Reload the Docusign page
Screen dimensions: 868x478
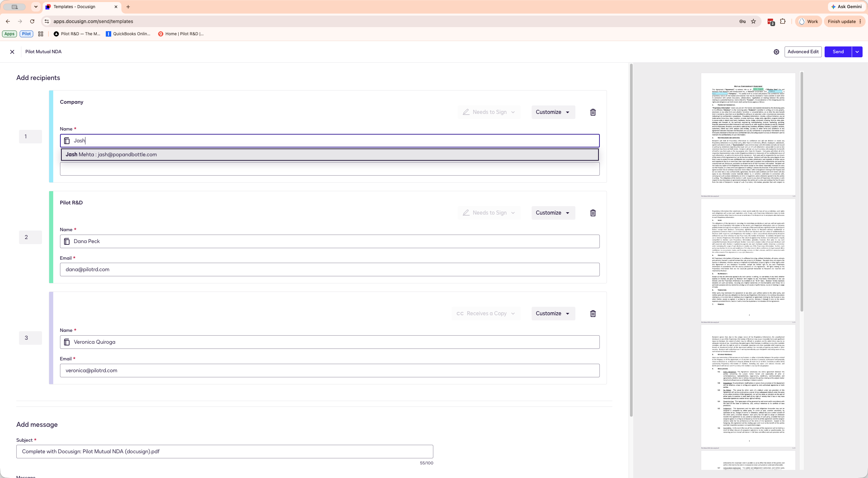pos(32,21)
